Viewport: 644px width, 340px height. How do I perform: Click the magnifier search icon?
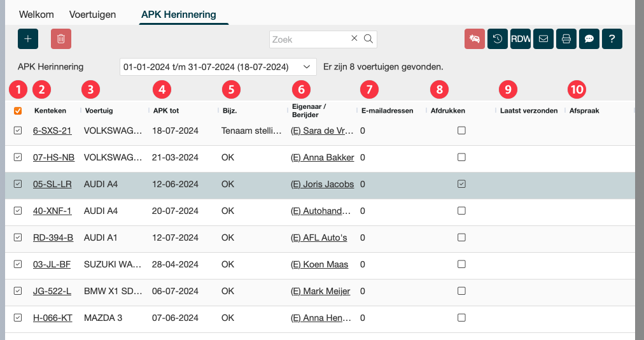[368, 39]
